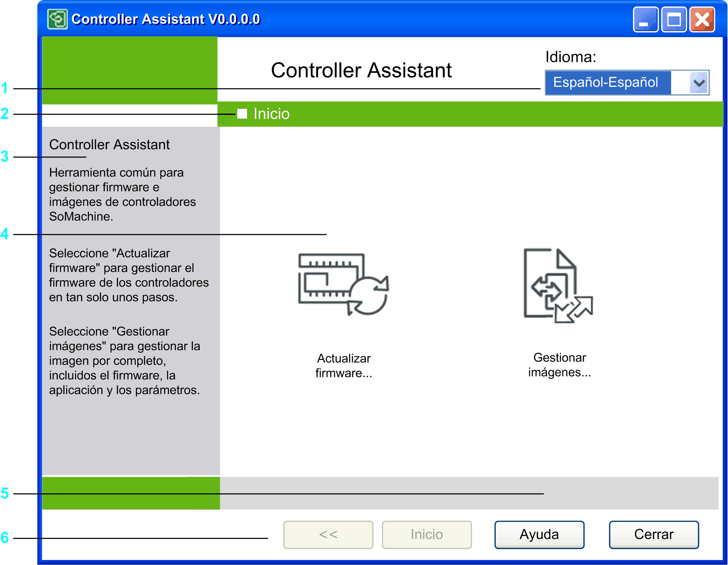This screenshot has width=728, height=565.
Task: Click the Cerrar button
Action: [654, 534]
